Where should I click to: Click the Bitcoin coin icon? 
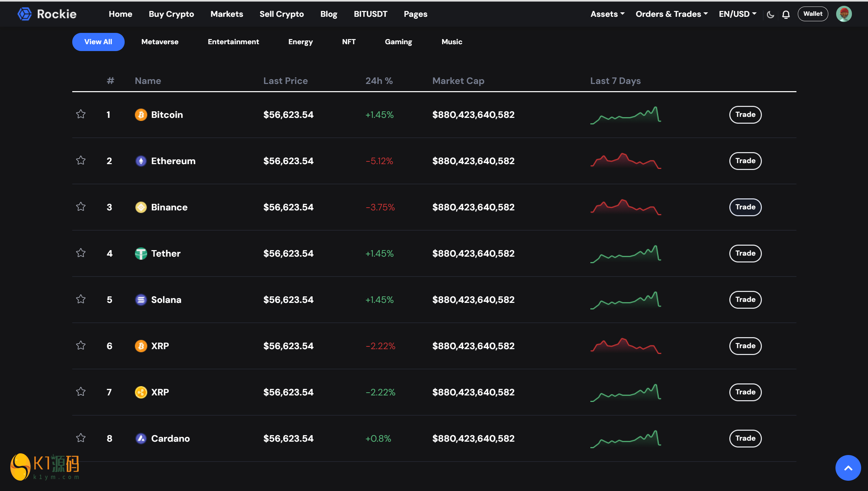[141, 115]
